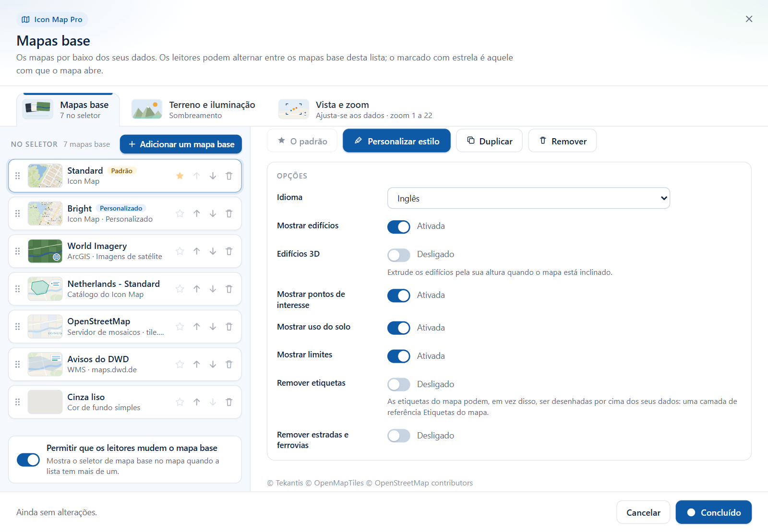Toggle the Mostrar limites switch
The image size is (768, 532).
tap(399, 356)
